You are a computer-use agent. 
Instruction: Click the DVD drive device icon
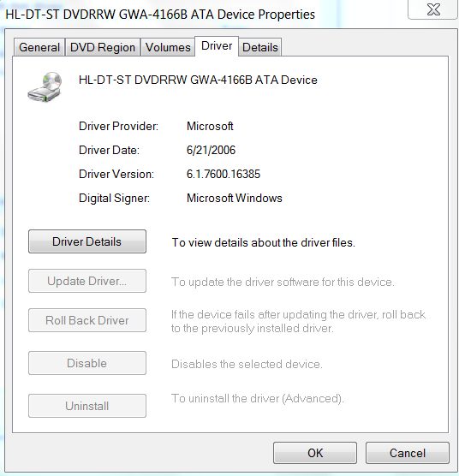pos(45,86)
